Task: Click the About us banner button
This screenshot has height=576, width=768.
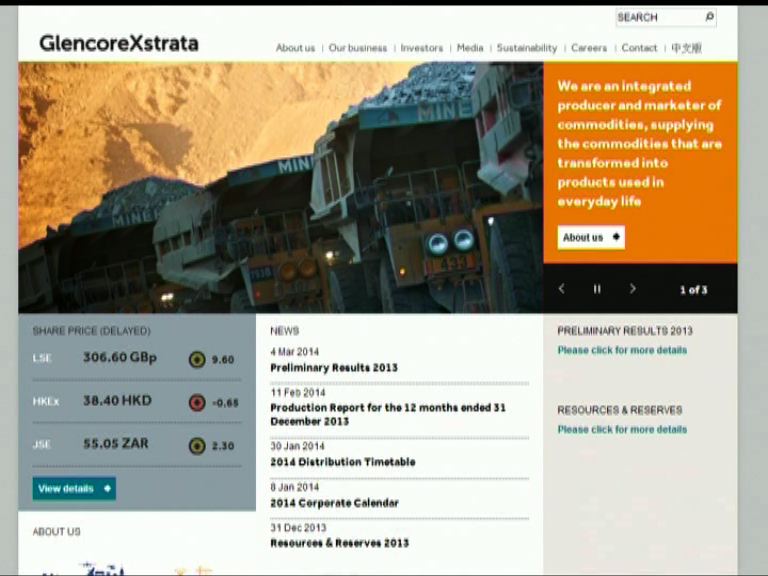Action: point(590,238)
